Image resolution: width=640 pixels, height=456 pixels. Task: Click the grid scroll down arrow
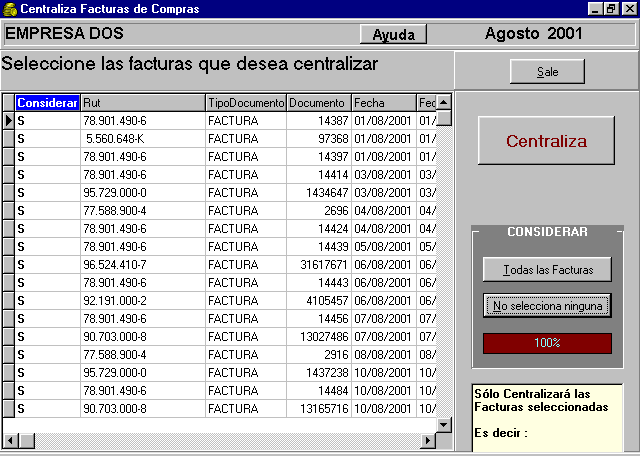444,425
